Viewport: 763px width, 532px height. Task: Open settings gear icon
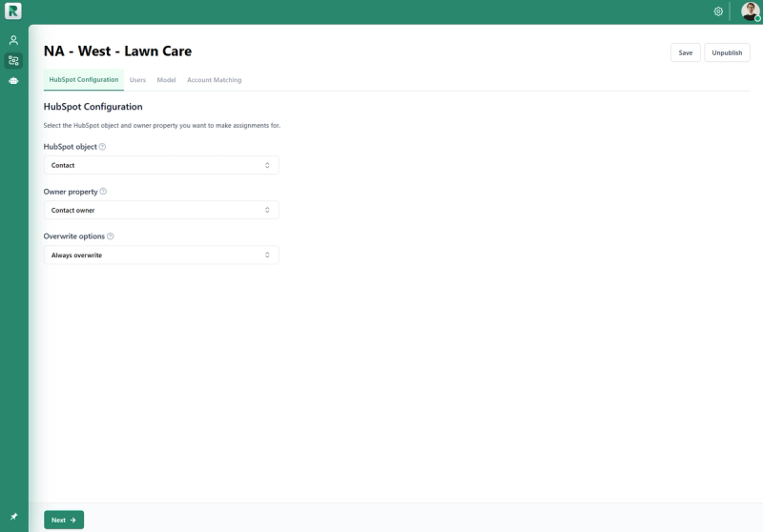point(718,11)
